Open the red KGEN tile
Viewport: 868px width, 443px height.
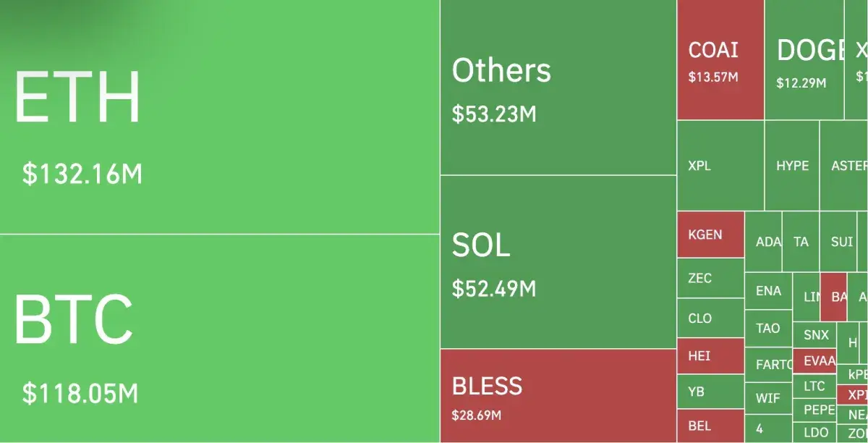[x=710, y=235]
